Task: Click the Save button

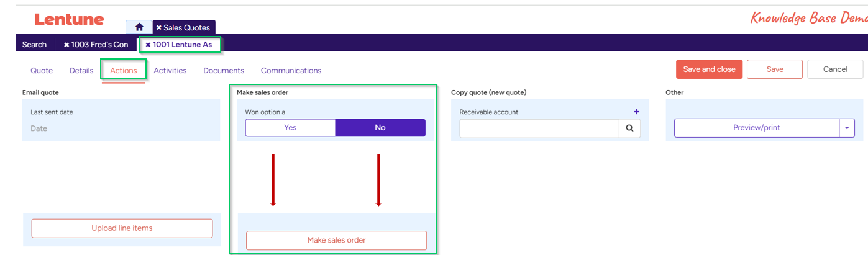Action: tap(775, 69)
